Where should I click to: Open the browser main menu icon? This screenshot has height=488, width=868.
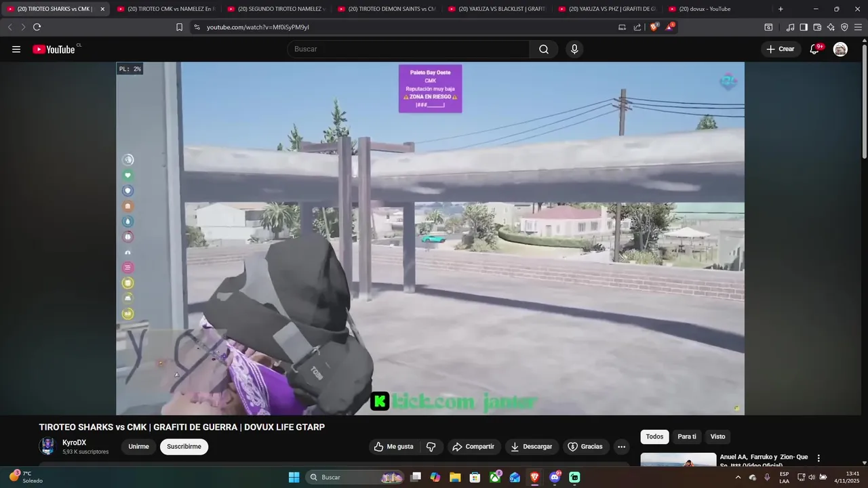tap(858, 27)
